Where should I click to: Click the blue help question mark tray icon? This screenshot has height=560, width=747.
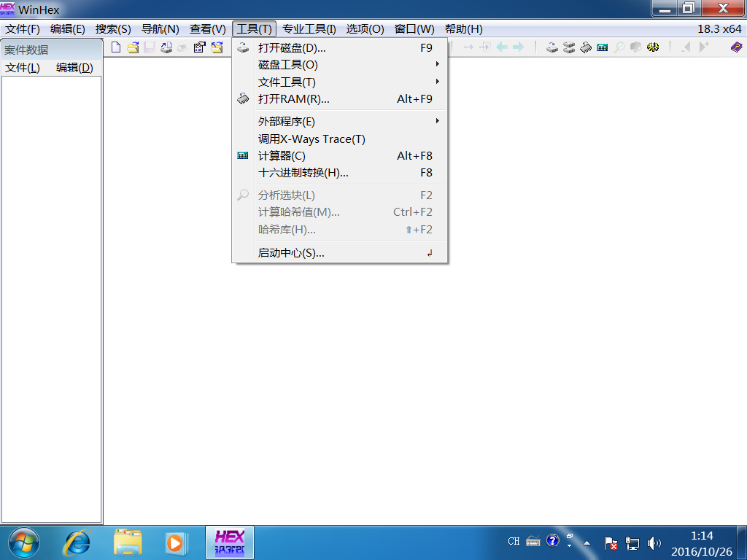pos(553,540)
